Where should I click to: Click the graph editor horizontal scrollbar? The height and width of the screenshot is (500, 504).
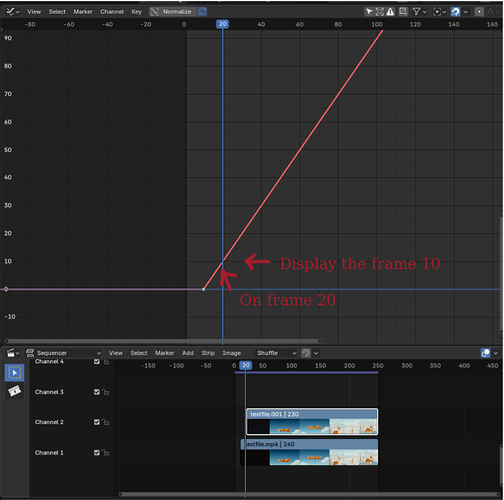click(x=163, y=341)
